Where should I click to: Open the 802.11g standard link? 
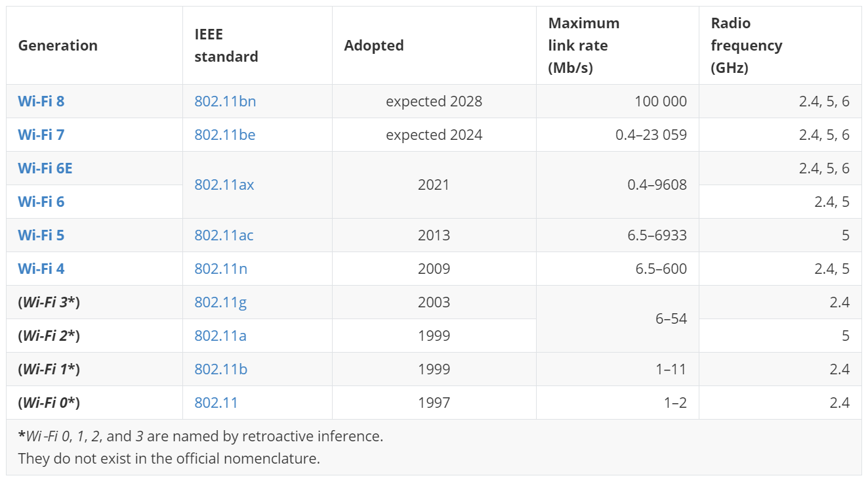(221, 303)
